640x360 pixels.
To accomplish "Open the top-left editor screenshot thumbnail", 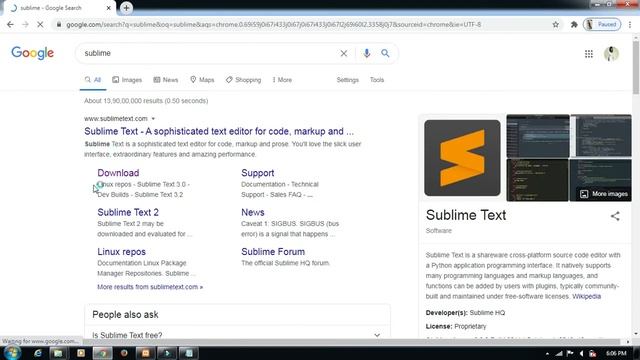I will (x=538, y=136).
